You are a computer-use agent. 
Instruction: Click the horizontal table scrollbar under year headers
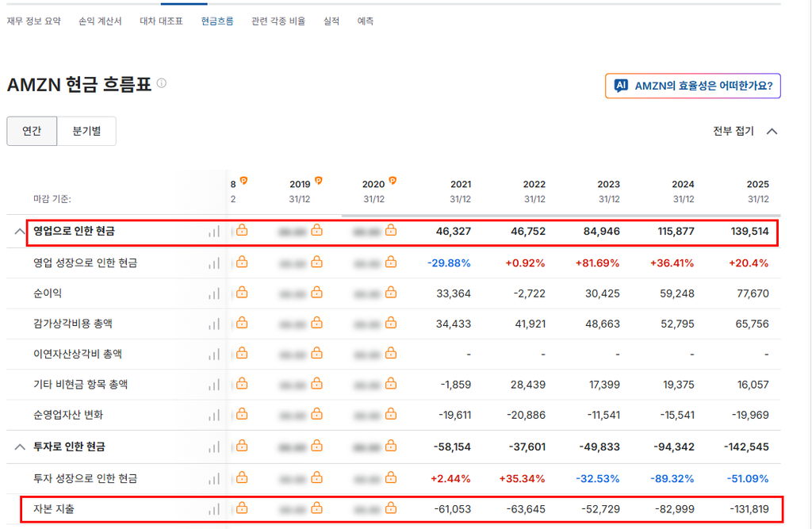point(561,215)
